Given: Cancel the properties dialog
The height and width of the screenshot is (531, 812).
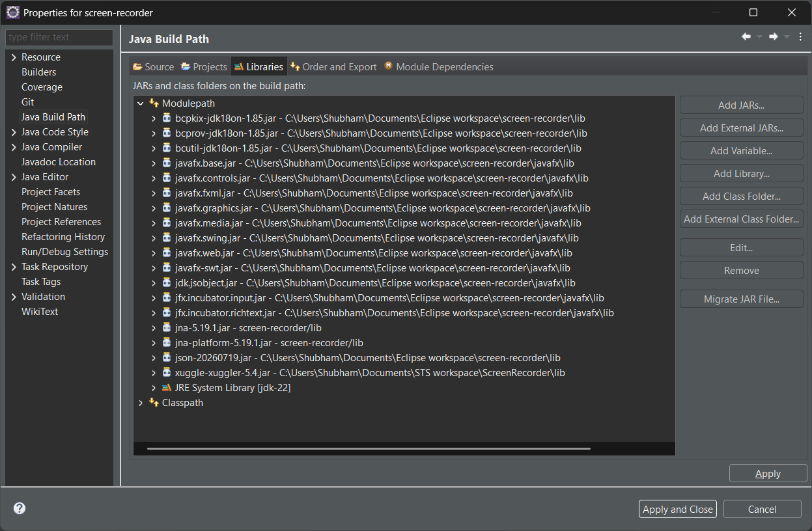Looking at the screenshot, I should click(x=762, y=510).
